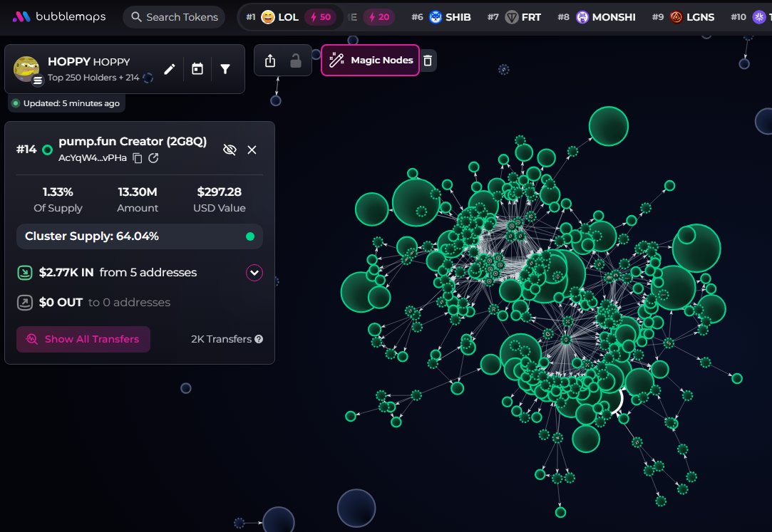
Task: Click the pencil edit icon beside HOPPY
Action: click(170, 69)
